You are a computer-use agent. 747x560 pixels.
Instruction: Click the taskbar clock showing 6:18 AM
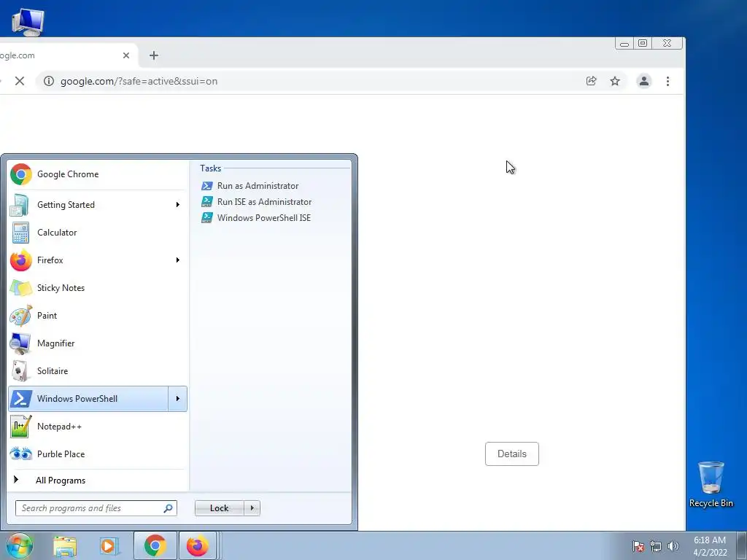pos(710,546)
